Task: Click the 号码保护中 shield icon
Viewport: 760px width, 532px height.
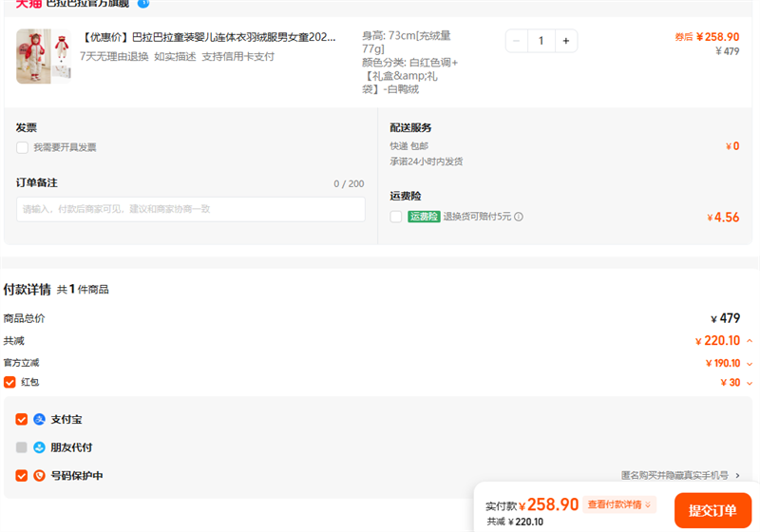Action: (x=40, y=476)
